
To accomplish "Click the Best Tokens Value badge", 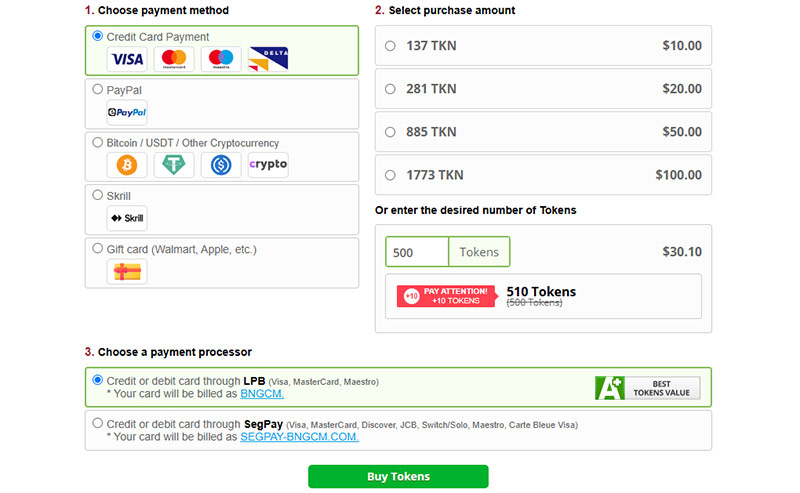I will pyautogui.click(x=647, y=388).
